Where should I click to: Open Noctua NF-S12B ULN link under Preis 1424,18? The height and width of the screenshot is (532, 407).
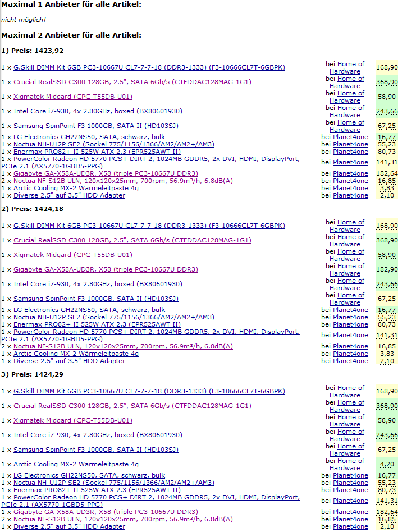(123, 346)
